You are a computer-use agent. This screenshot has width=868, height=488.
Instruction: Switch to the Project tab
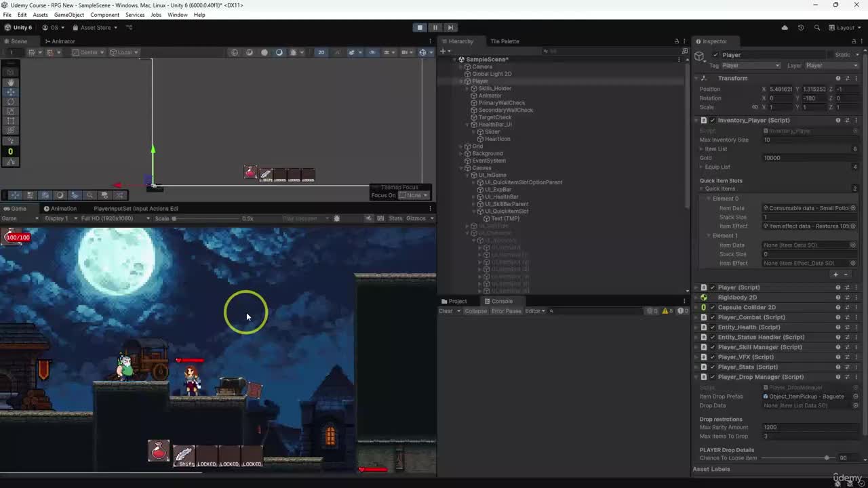(454, 301)
